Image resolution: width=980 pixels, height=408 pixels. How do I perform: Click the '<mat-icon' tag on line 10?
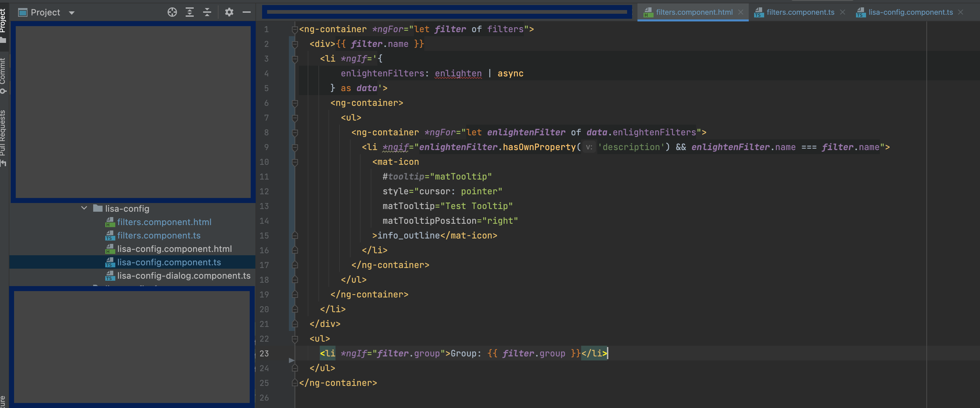point(395,161)
